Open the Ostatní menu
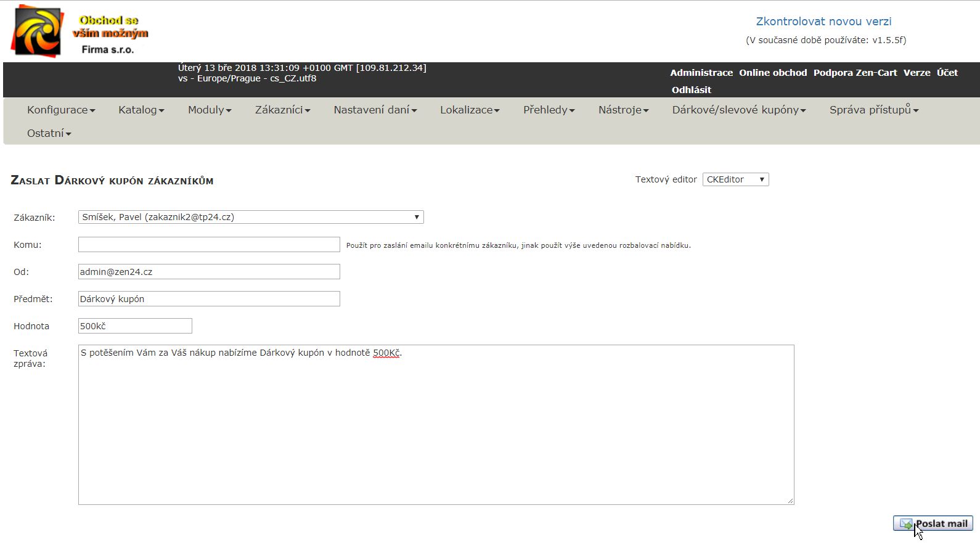Viewport: 980px width, 545px height. (x=49, y=133)
